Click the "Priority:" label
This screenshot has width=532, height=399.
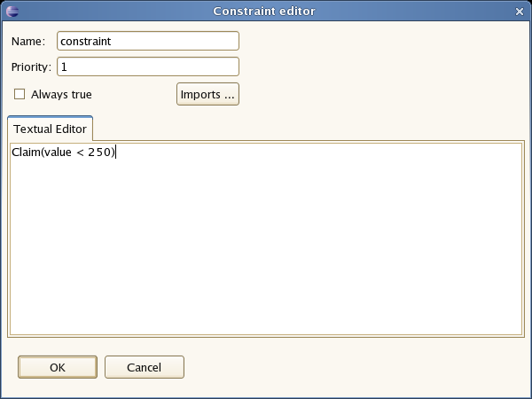(32, 67)
